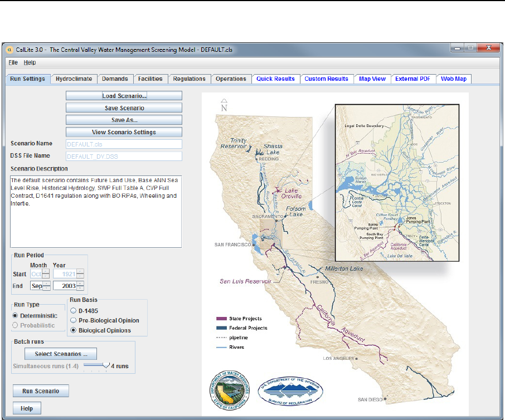Click California Aqueduct label on map
The height and width of the screenshot is (420, 505).
[341, 323]
